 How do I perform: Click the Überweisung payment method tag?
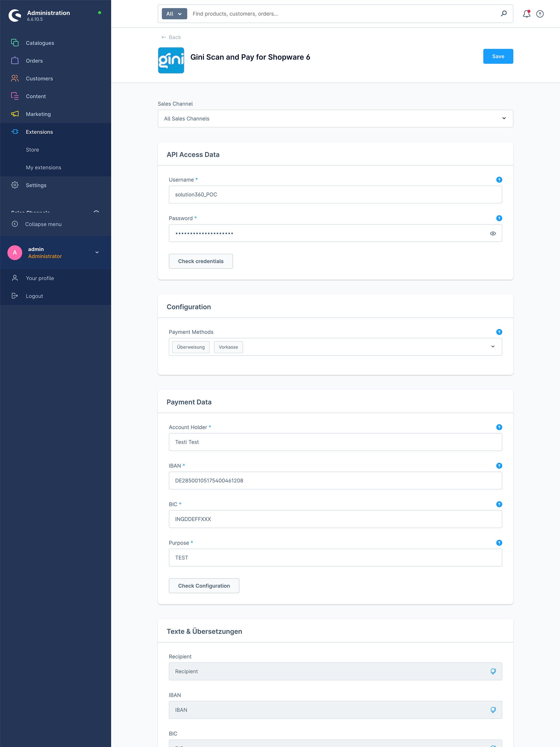[191, 347]
